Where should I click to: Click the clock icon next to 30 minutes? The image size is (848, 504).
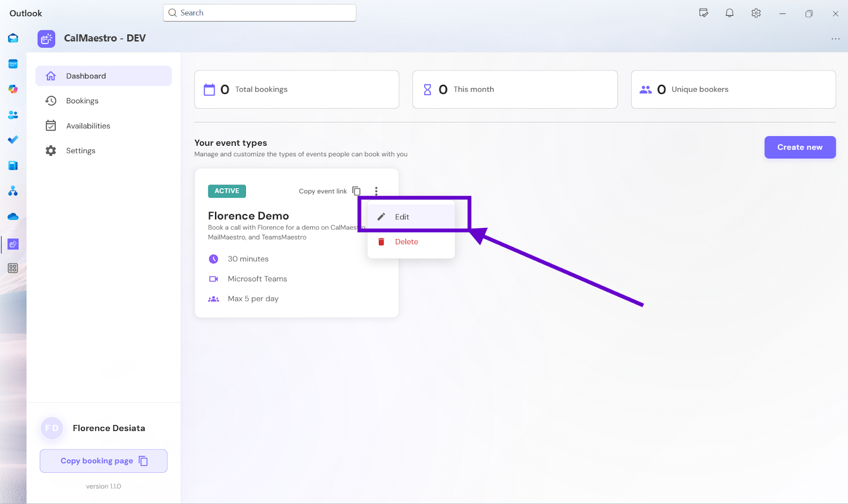[x=214, y=259]
